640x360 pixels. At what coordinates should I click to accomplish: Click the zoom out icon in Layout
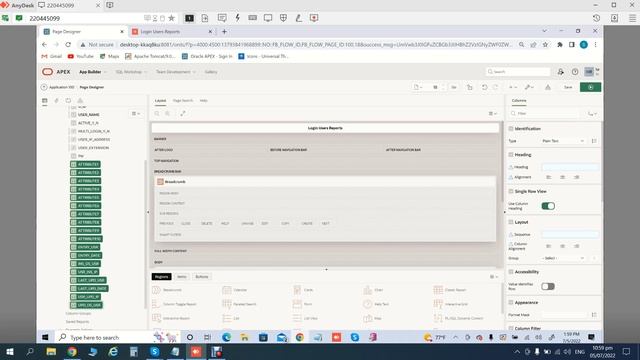tap(157, 113)
